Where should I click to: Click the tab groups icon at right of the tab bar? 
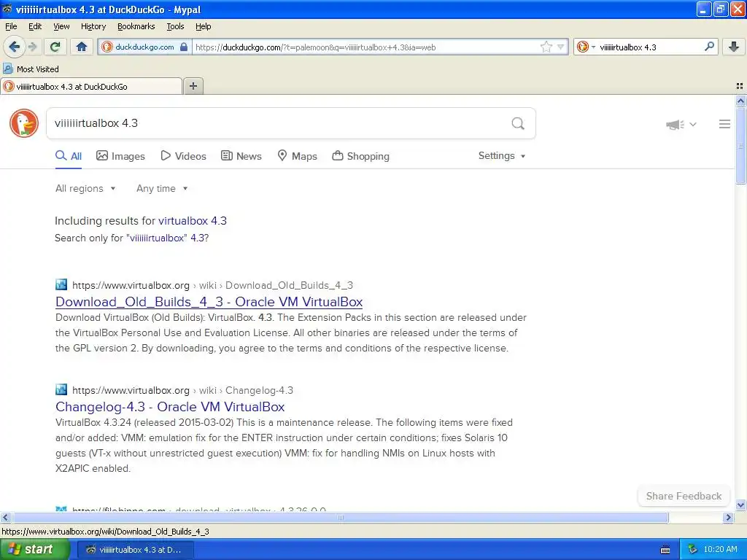(x=740, y=86)
